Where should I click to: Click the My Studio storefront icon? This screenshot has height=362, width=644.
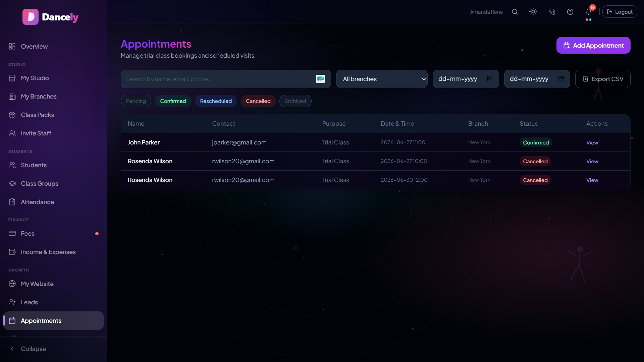[x=12, y=78]
